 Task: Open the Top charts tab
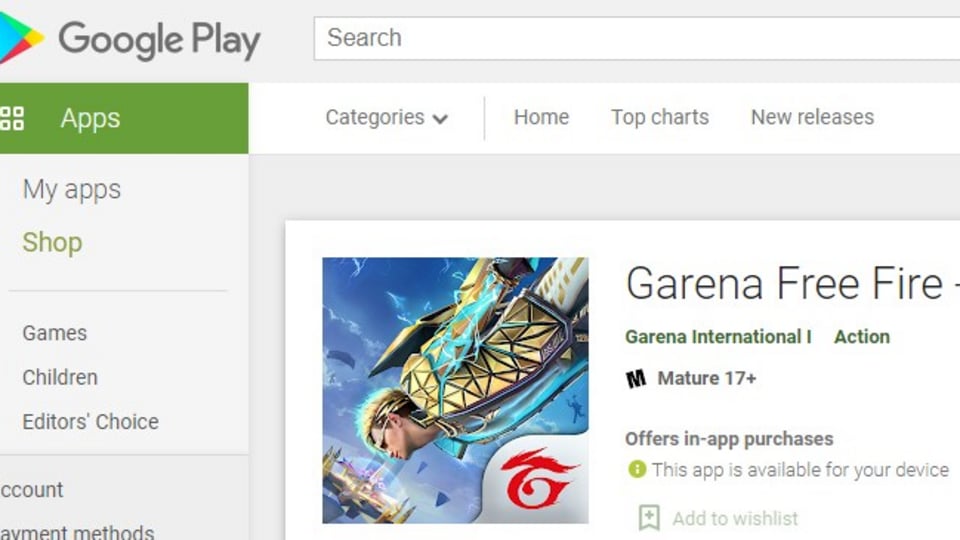point(660,117)
